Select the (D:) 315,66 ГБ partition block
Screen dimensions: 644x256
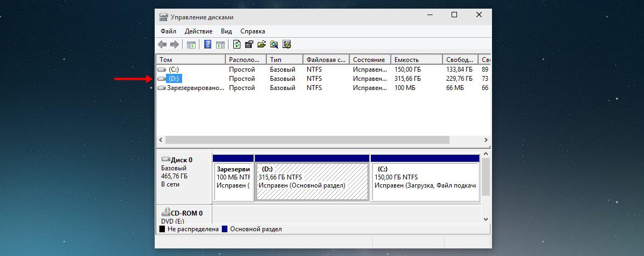(311, 182)
